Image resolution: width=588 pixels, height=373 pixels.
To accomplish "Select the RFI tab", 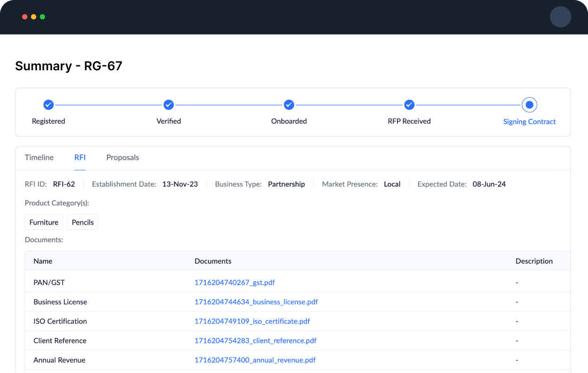I will [x=80, y=158].
